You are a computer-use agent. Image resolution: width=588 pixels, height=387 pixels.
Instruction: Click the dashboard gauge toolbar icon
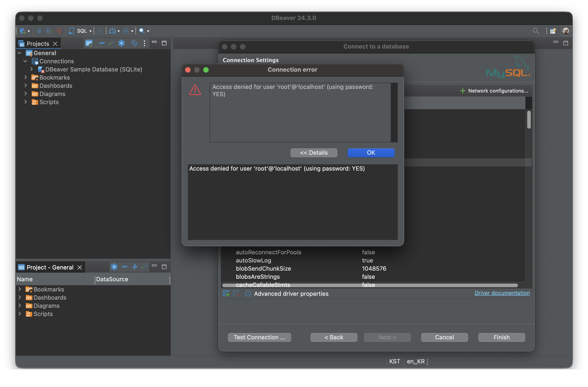(x=113, y=31)
